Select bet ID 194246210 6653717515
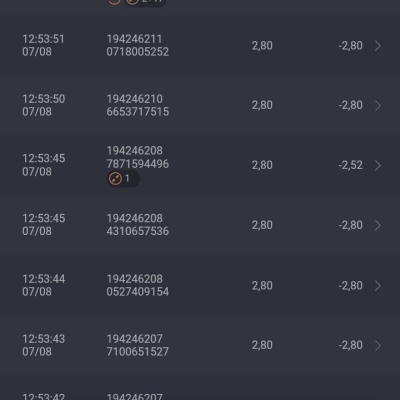 [138, 105]
